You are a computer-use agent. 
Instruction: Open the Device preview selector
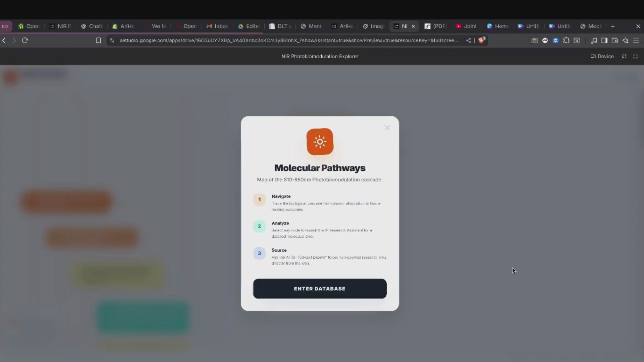[x=602, y=56]
